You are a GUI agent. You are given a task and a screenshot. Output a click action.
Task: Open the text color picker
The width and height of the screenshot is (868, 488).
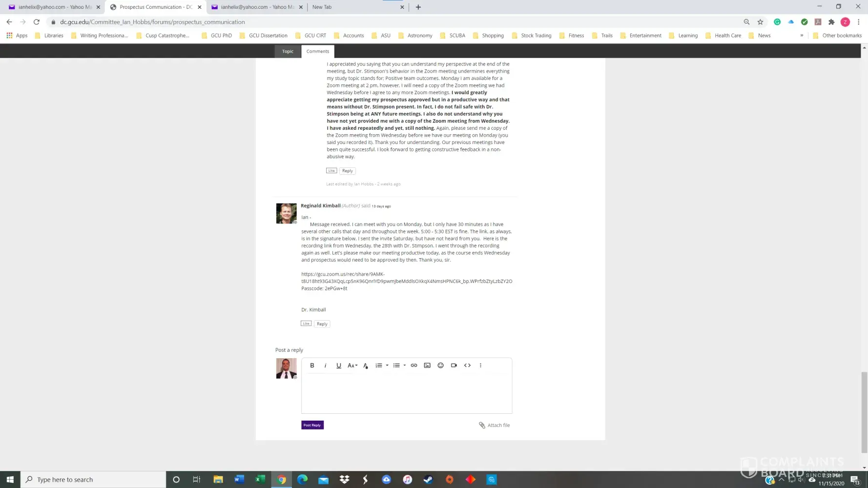point(366,366)
